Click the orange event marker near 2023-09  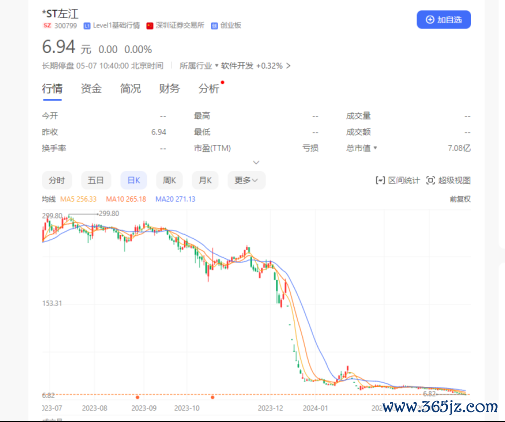coord(137,397)
